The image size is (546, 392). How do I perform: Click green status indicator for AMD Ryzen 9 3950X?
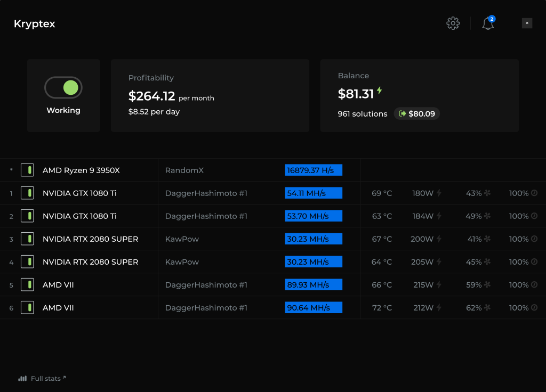point(27,170)
